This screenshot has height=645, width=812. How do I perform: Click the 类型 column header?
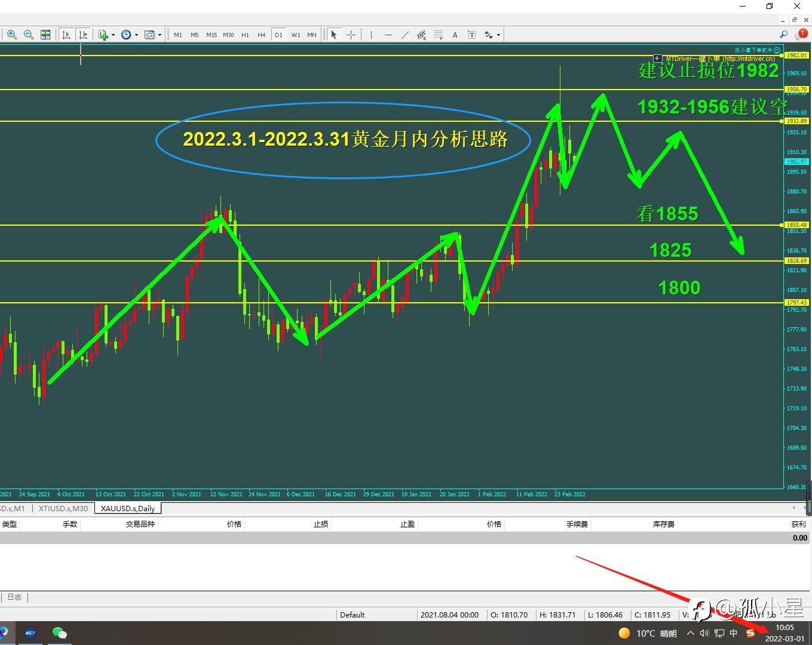coord(10,524)
